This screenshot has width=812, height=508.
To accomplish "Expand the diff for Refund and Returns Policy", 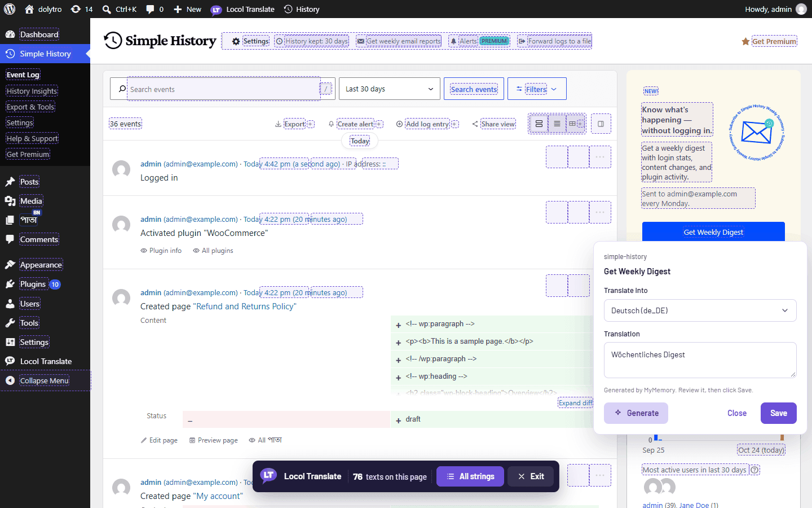I will [x=576, y=402].
